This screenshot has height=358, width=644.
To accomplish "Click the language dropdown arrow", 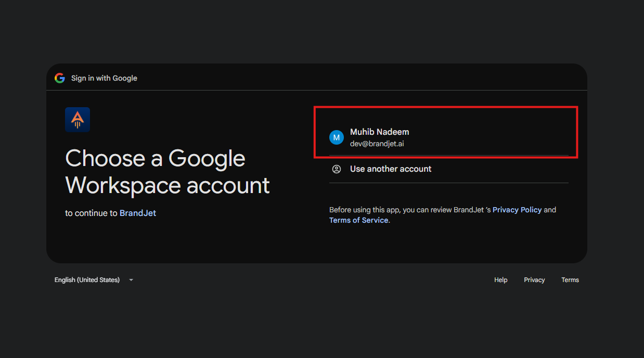I will pyautogui.click(x=131, y=280).
